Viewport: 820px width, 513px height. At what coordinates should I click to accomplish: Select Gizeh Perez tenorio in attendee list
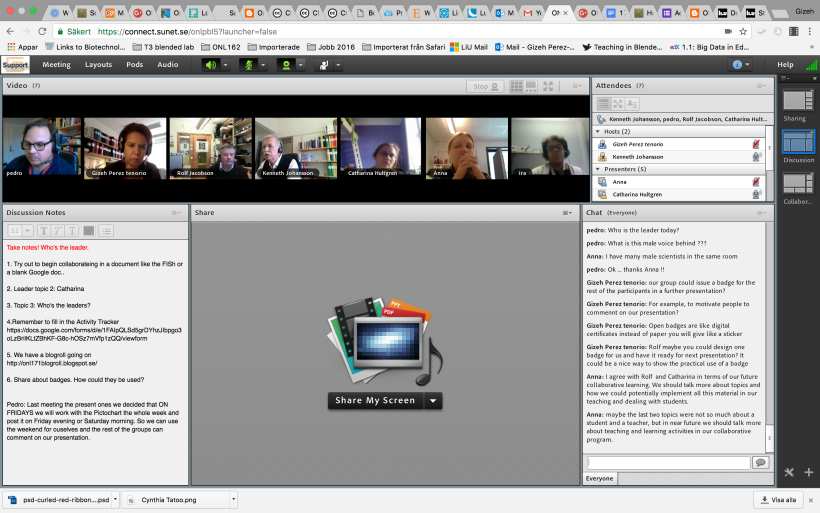(679, 144)
